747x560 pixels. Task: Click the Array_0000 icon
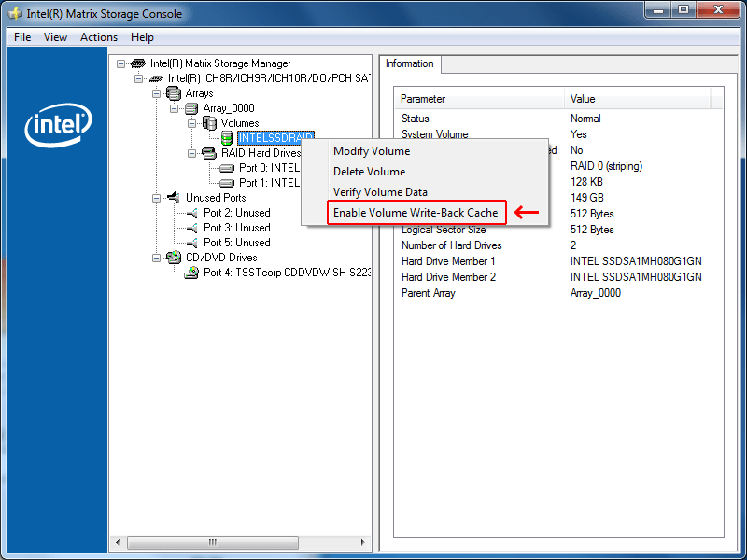tap(190, 107)
